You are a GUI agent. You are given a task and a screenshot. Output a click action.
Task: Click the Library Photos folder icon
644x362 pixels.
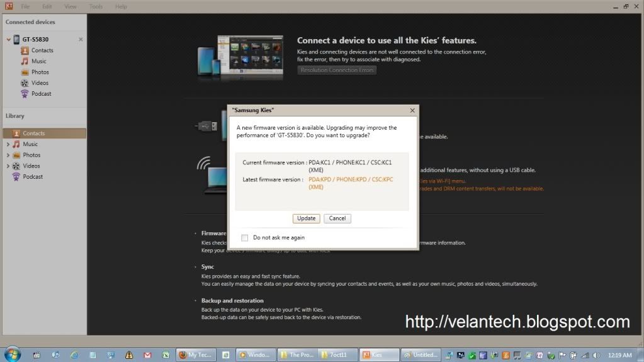pos(16,155)
